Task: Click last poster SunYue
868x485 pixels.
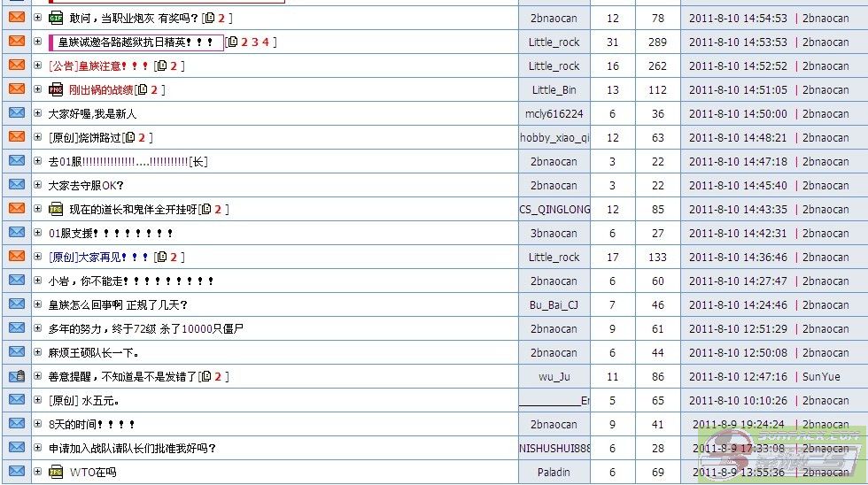Action: pyautogui.click(x=821, y=376)
